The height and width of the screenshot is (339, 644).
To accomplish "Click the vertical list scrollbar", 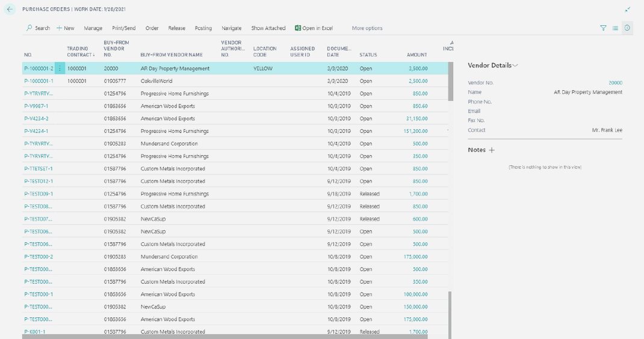I will [x=451, y=180].
